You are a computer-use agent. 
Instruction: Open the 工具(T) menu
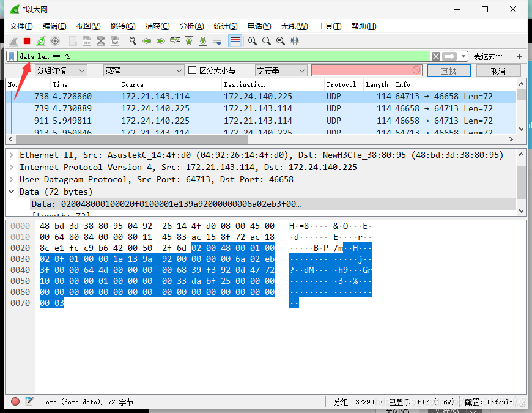point(330,26)
